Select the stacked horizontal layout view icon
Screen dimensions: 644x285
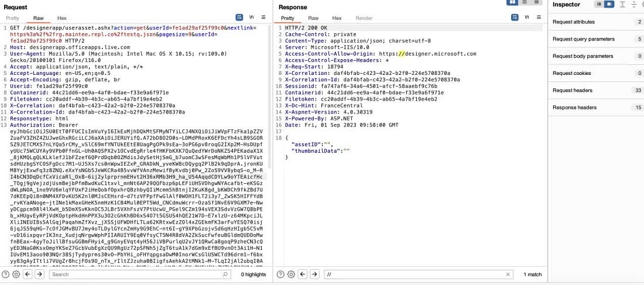coord(525,2)
